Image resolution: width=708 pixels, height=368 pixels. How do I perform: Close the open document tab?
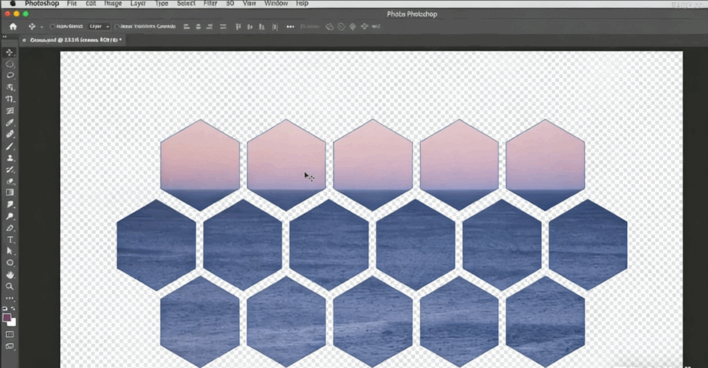pyautogui.click(x=24, y=40)
